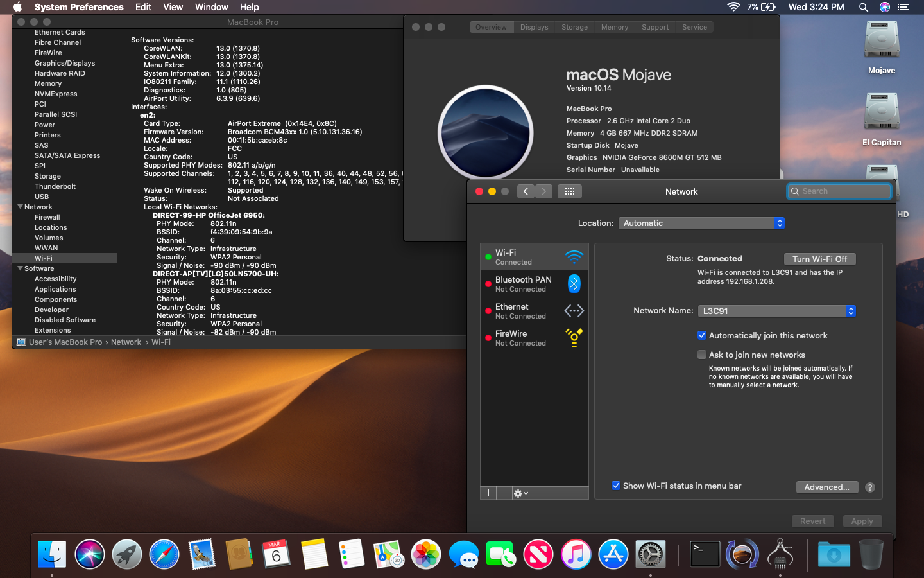Open Mojave drive on desktop
The width and height of the screenshot is (924, 578).
coord(882,48)
